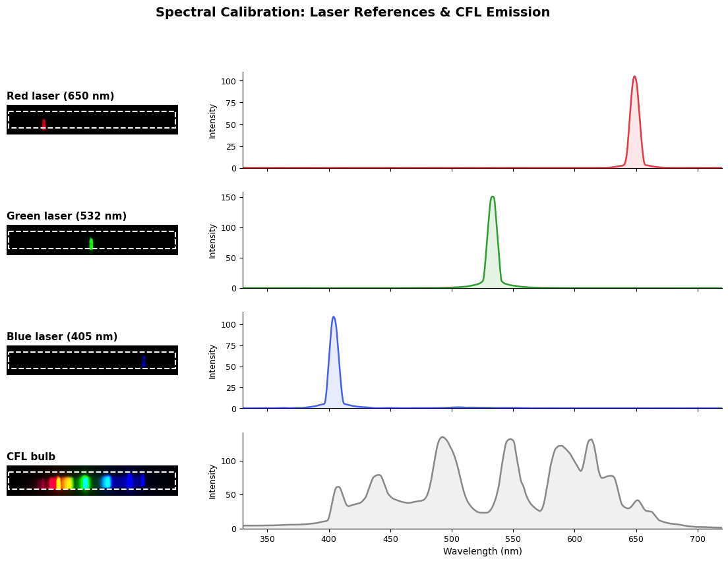Click the 'Red laser (650 nm)' label
This screenshot has height=563, width=728.
[60, 96]
